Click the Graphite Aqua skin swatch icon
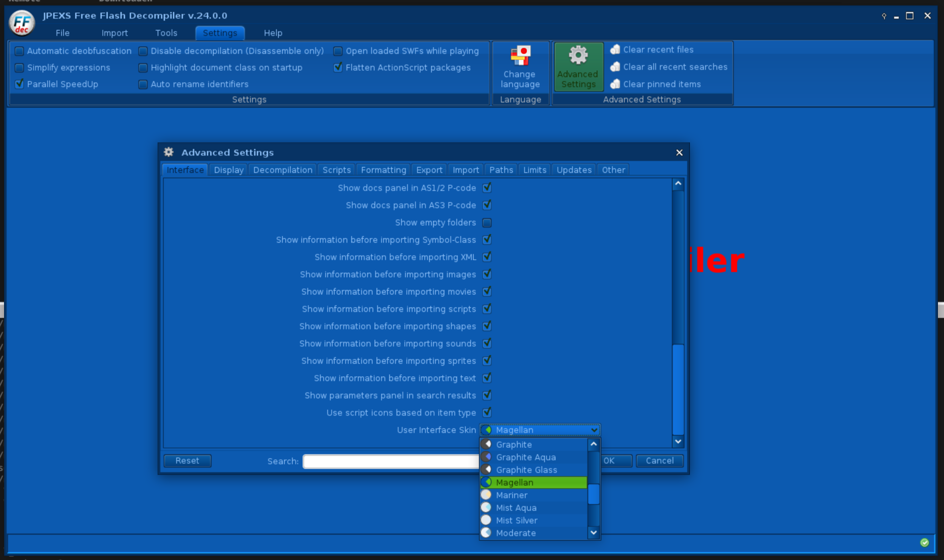Screen dimensions: 944x560 [486, 457]
